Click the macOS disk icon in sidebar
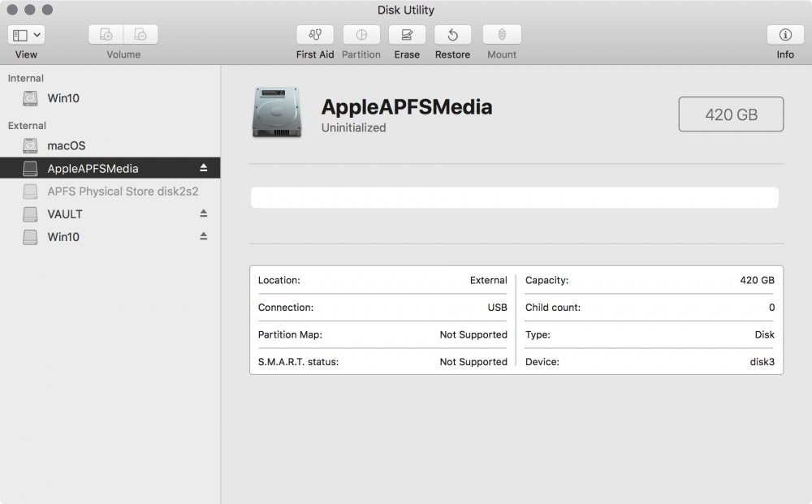Viewport: 812px width, 504px height. click(30, 146)
